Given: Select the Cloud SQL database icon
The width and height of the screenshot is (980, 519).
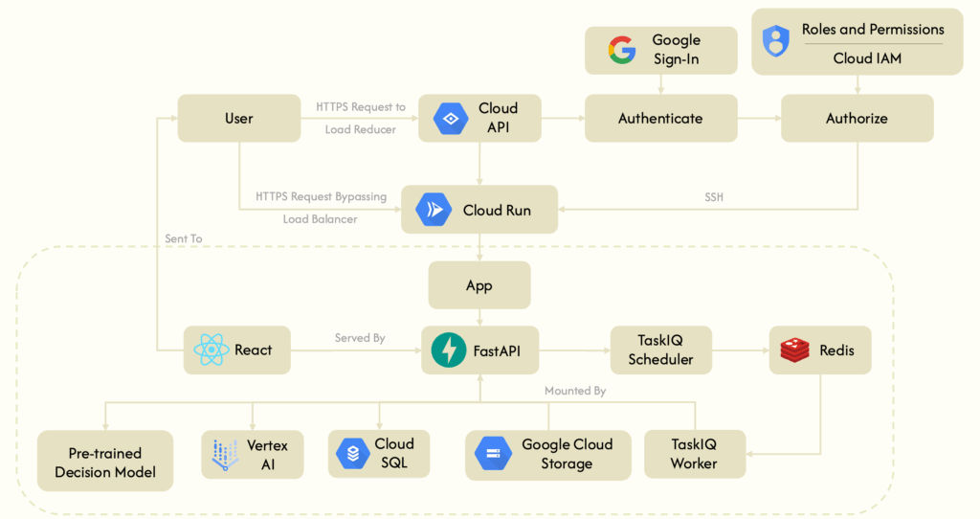Looking at the screenshot, I should coord(352,455).
